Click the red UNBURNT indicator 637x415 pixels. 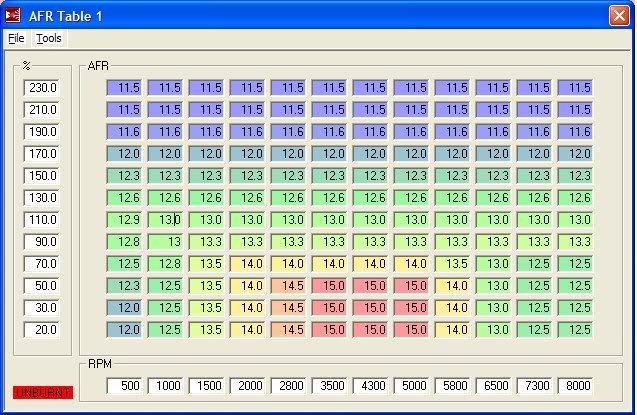point(43,392)
